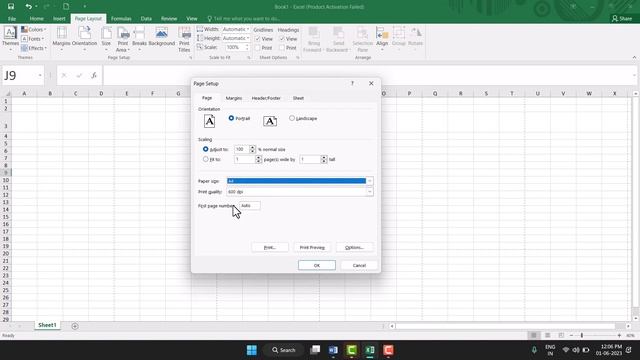Image resolution: width=640 pixels, height=360 pixels.
Task: Open the Breaks menu
Action: (x=139, y=39)
